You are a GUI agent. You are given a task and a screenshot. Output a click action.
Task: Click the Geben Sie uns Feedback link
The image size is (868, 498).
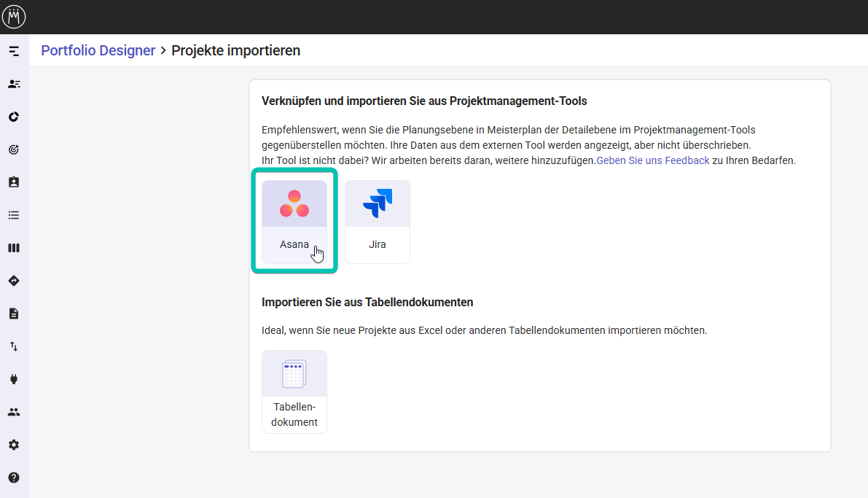pyautogui.click(x=652, y=160)
